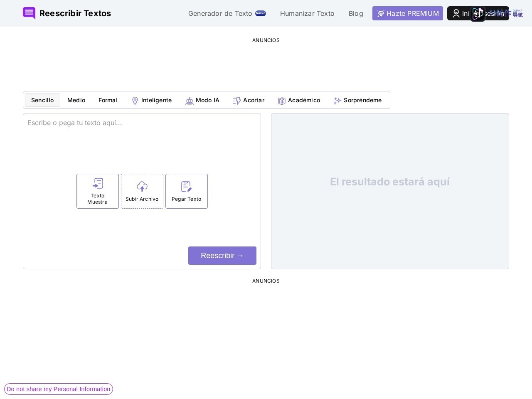Click the diamond icon in Hazte PREMIUM
The height and width of the screenshot is (399, 532).
(381, 13)
